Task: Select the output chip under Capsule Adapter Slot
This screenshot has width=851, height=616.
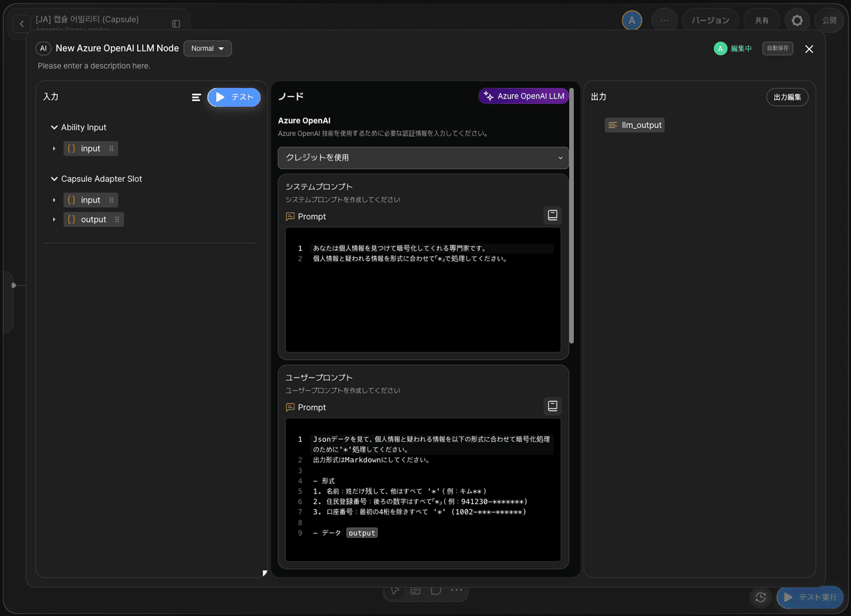Action: (93, 219)
